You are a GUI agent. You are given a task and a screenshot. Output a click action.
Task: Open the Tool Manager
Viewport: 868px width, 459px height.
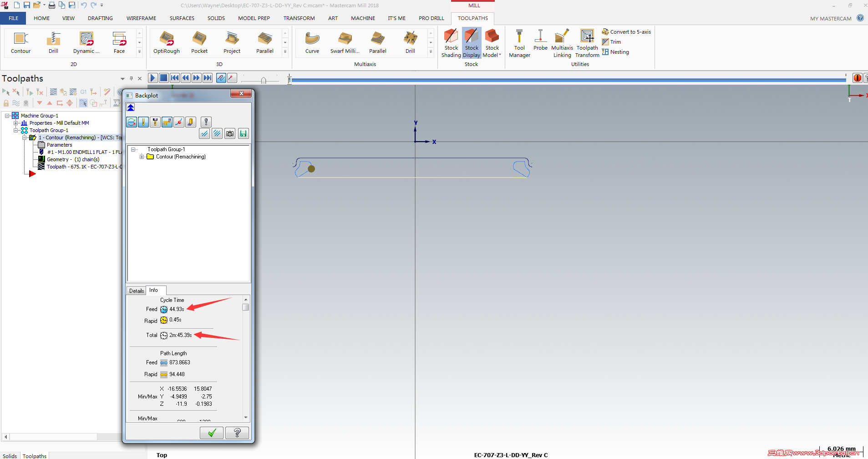coord(519,43)
